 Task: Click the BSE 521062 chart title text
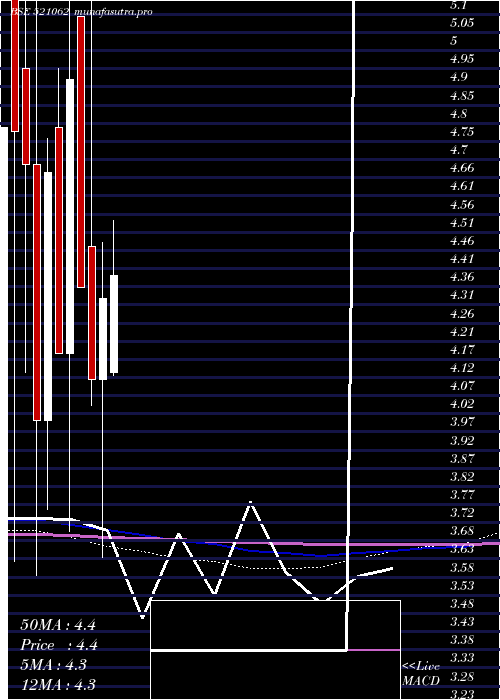40,12
